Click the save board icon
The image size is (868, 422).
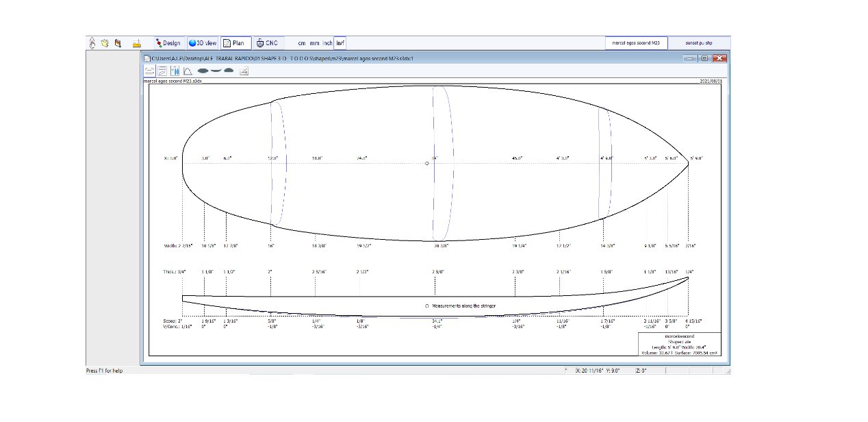point(118,42)
